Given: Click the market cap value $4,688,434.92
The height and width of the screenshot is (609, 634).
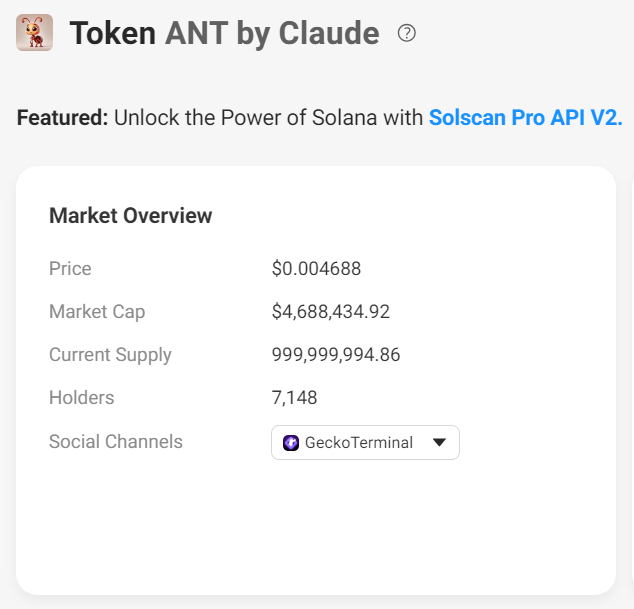Looking at the screenshot, I should click(x=330, y=311).
